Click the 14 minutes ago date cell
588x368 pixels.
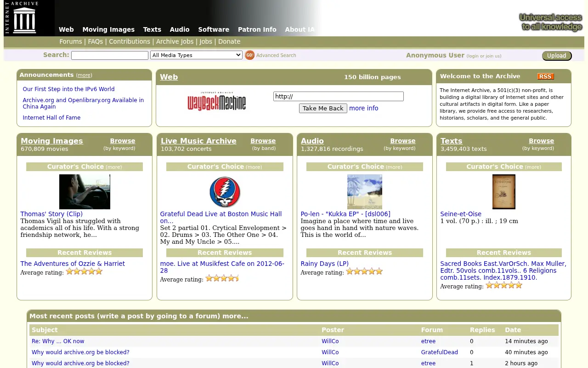click(526, 341)
